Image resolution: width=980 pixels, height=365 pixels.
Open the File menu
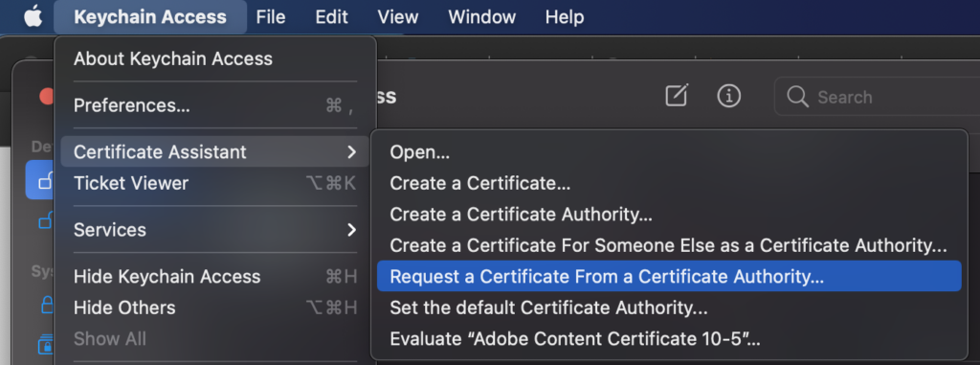pos(271,17)
